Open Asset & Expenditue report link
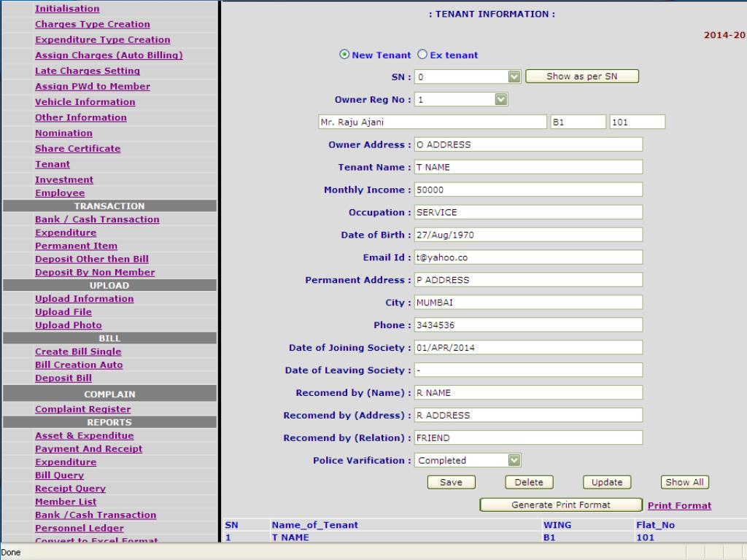 (85, 436)
